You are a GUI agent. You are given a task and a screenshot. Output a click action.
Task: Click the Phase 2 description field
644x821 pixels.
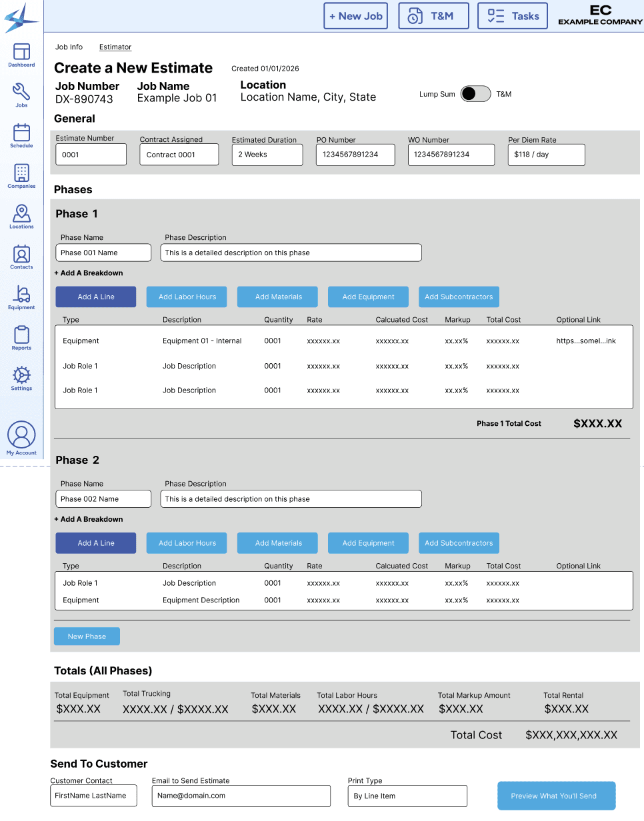pos(291,498)
